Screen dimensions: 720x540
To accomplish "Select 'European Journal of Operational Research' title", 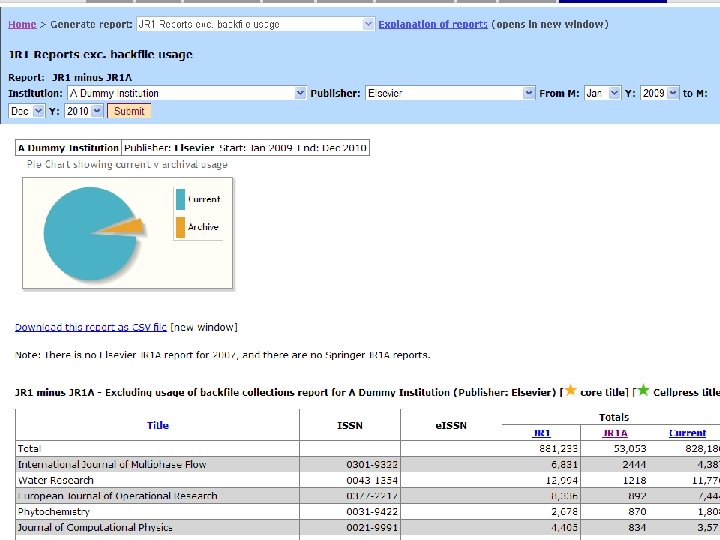I will 118,496.
